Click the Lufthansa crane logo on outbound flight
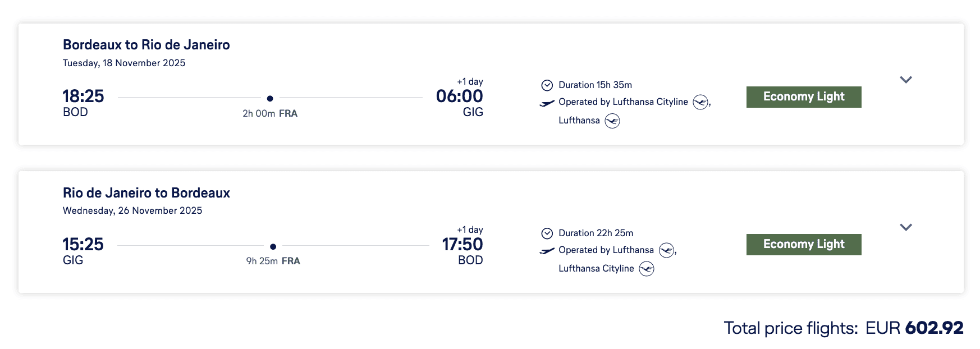 click(612, 121)
